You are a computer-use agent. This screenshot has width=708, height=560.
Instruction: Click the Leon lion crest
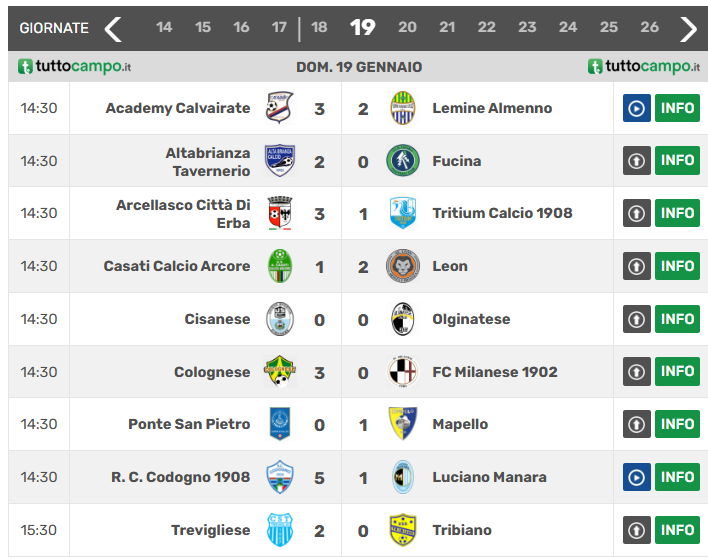402,266
